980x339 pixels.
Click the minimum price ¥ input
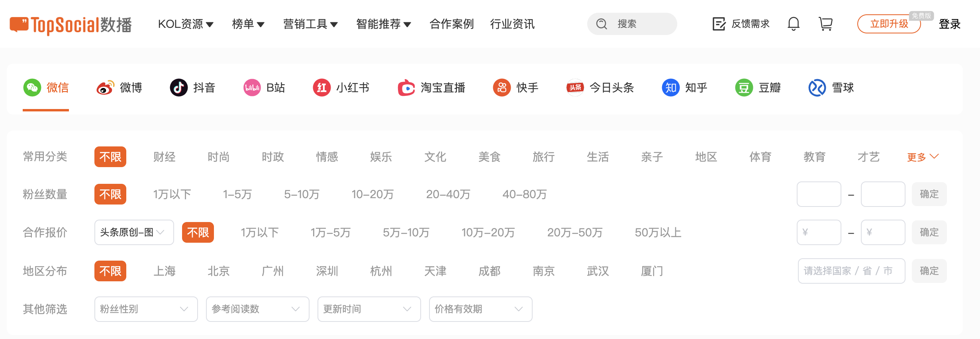(819, 232)
